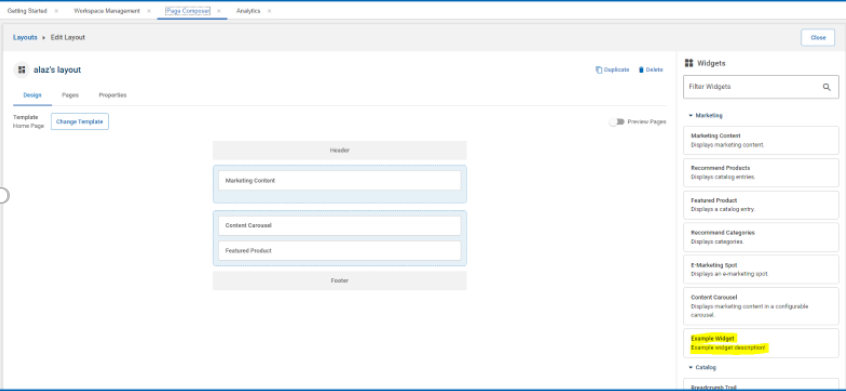This screenshot has width=846, height=391.
Task: Toggle the Preview Pages switch
Action: pyautogui.click(x=617, y=122)
